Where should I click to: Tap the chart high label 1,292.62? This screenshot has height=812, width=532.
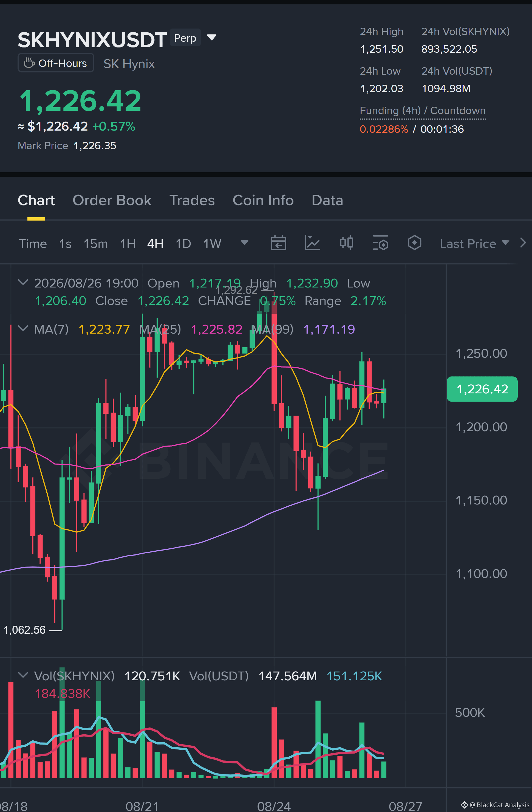[237, 290]
